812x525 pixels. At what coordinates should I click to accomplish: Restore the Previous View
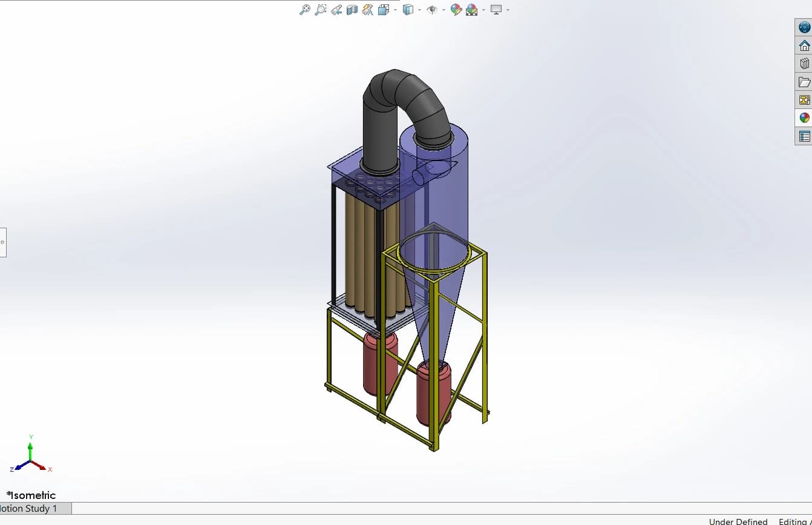[336, 10]
